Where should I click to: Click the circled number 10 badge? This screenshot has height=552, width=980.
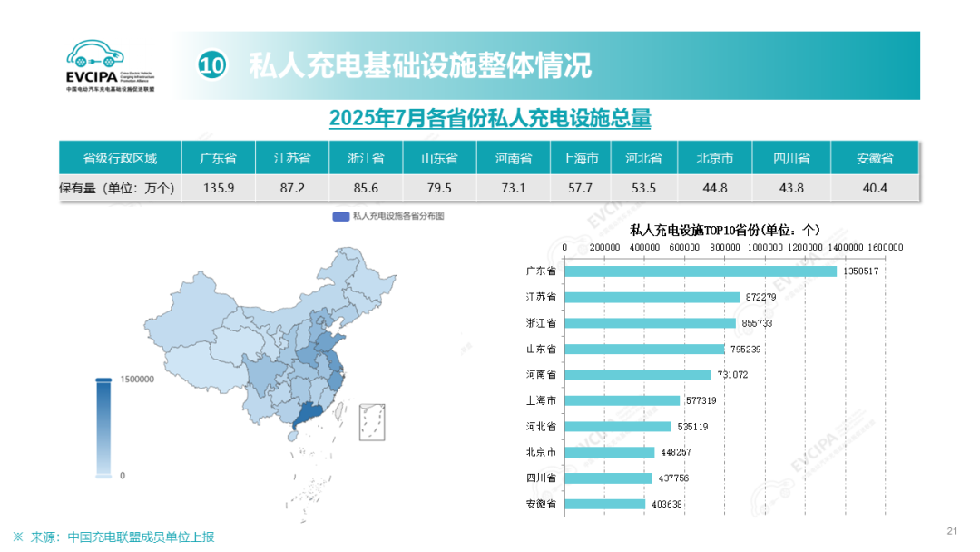tap(211, 65)
